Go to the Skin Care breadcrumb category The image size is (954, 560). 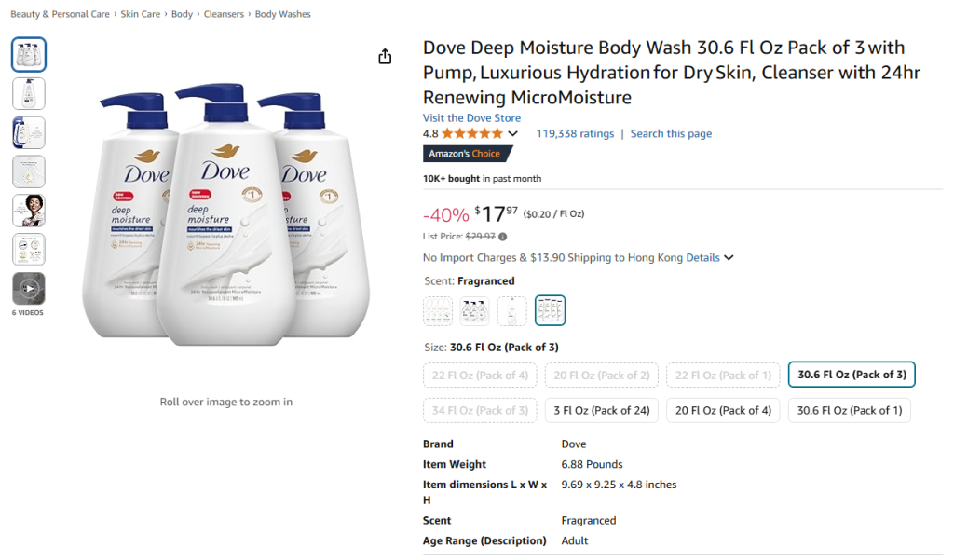(141, 14)
